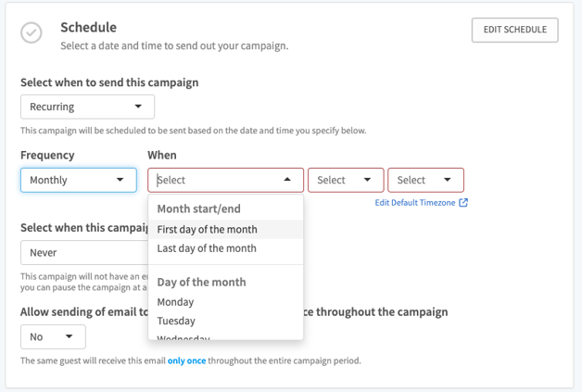Open the Edit Default Timezone link
Viewport: 582px width, 392px height.
pyautogui.click(x=415, y=203)
